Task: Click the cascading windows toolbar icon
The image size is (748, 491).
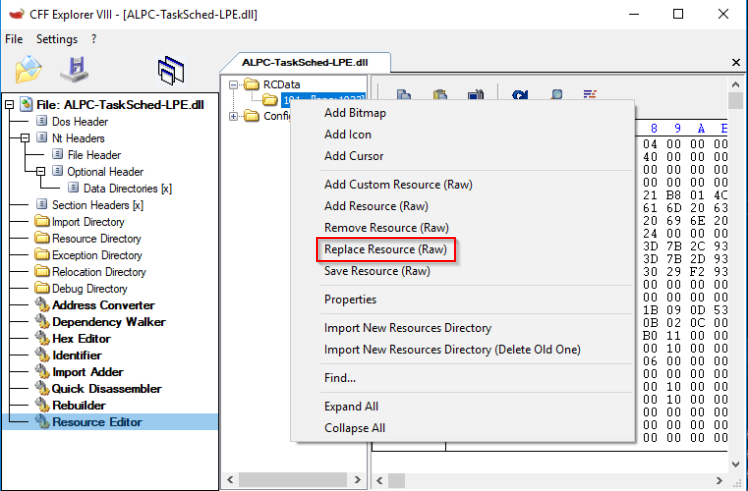Action: click(172, 70)
